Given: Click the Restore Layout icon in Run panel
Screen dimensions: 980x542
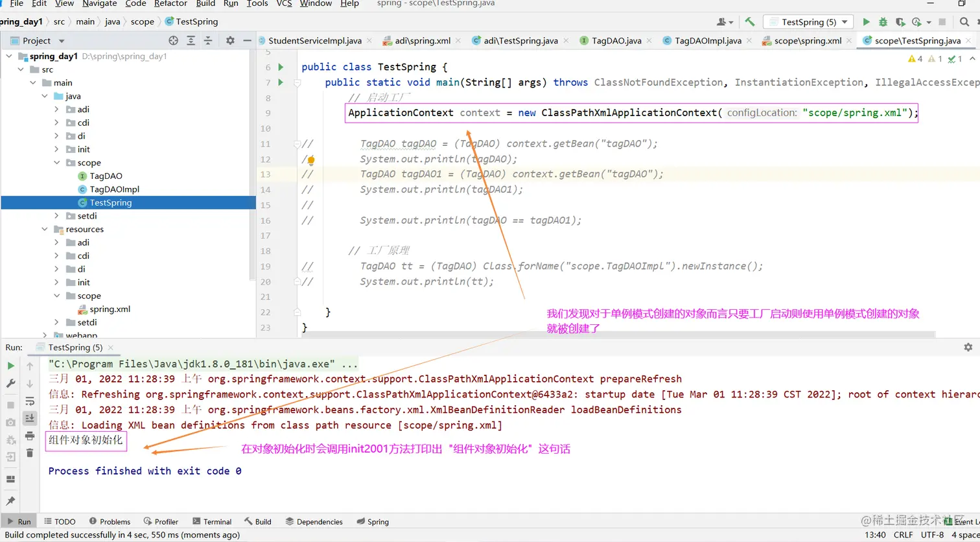Looking at the screenshot, I should tap(10, 479).
